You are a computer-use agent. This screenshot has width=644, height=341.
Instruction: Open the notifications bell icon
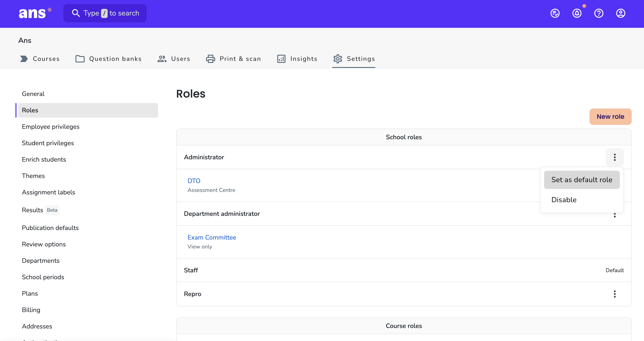[x=577, y=13]
